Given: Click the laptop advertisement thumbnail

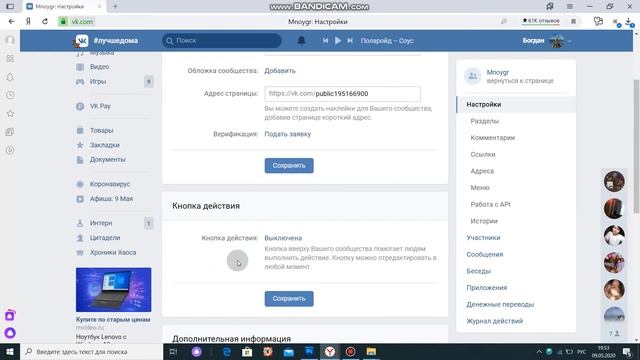Looking at the screenshot, I should 113,290.
